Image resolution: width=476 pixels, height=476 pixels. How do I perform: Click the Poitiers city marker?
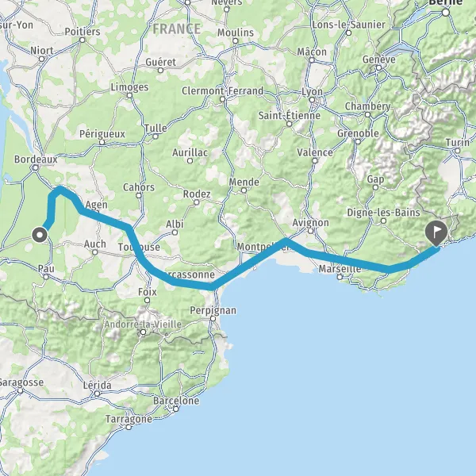(82, 40)
